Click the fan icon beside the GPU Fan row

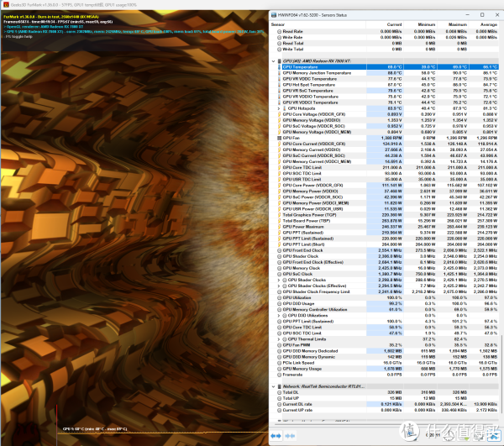tap(279, 138)
